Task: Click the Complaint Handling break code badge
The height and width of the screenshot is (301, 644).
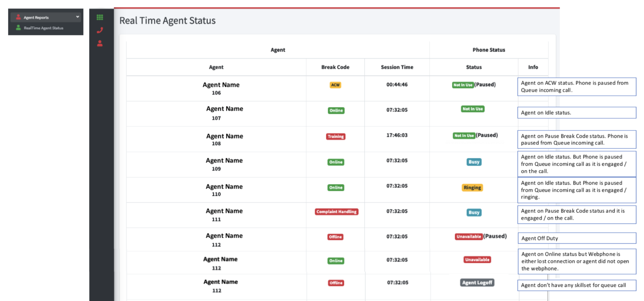Action: pyautogui.click(x=337, y=212)
